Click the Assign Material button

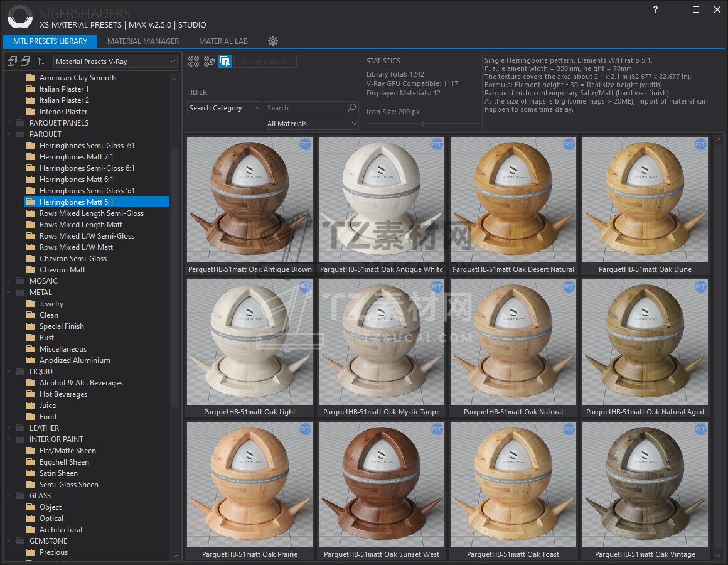(x=265, y=62)
